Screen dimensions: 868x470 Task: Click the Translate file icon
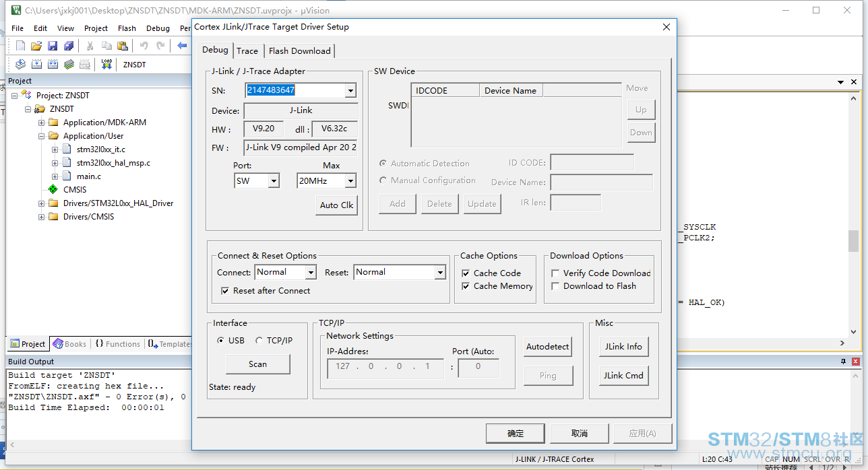[x=20, y=65]
